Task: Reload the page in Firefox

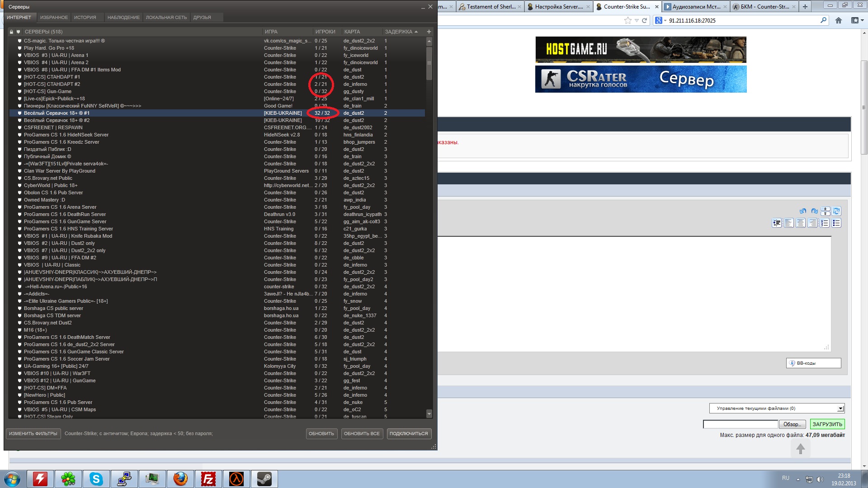Action: coord(645,20)
